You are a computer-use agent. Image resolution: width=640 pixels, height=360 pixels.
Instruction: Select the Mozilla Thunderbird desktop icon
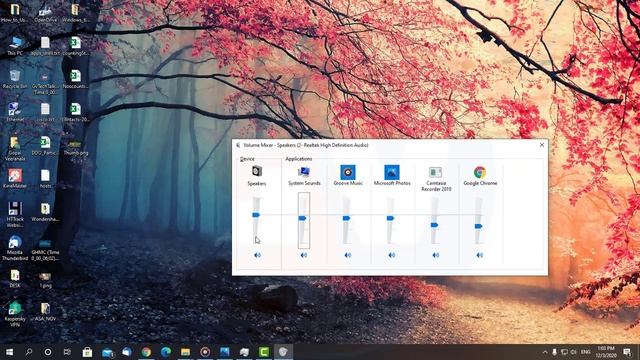(15, 248)
